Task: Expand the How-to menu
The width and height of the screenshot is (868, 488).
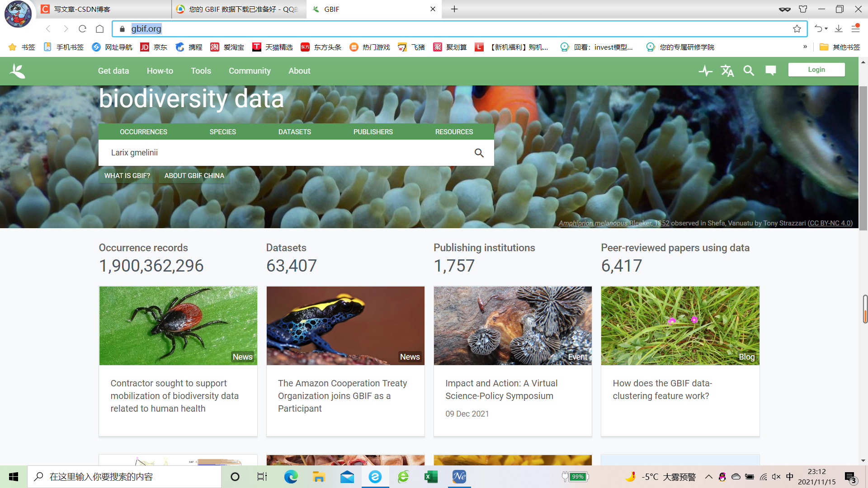Action: pos(160,71)
